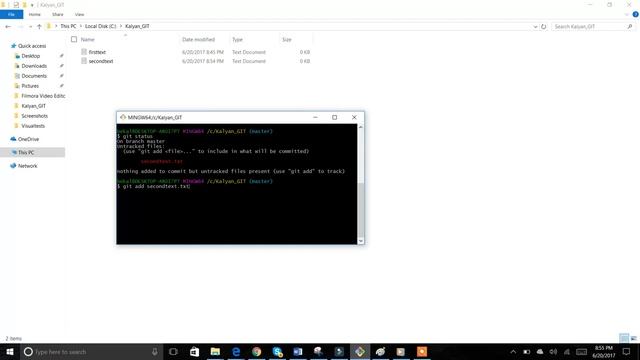Open the View ribbon tab
Viewport: 640px width, 360px height.
point(79,14)
